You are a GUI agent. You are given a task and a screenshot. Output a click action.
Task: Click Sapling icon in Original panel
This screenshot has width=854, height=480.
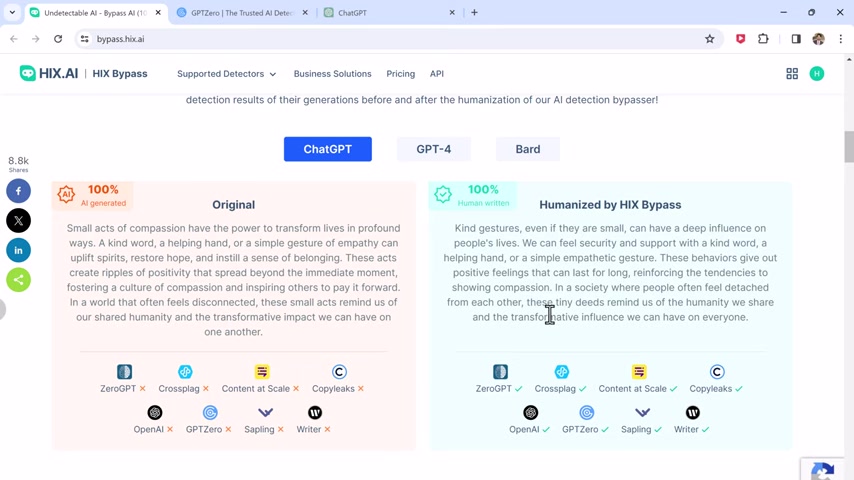coord(265,412)
